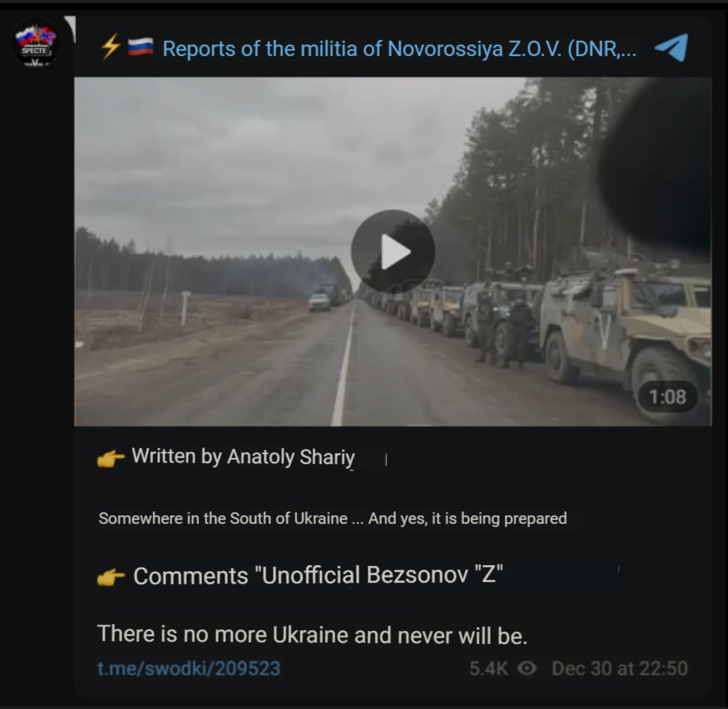Open the t.me/swodki/209523 link
728x709 pixels.
(189, 668)
